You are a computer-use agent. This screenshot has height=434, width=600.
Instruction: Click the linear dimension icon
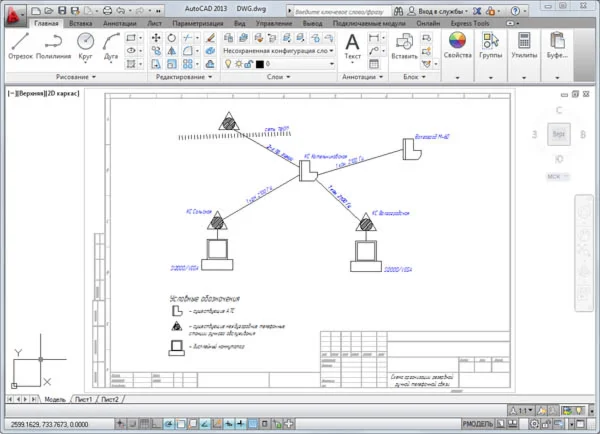[373, 38]
